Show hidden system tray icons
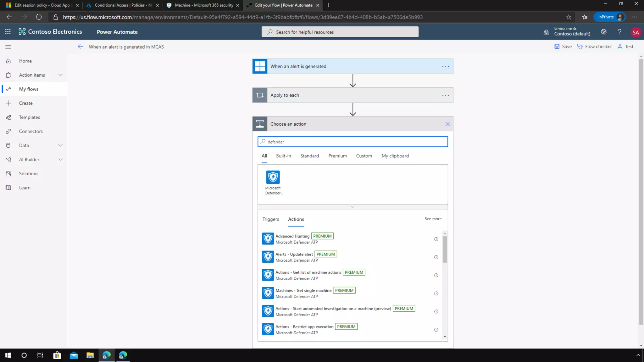 tap(638, 355)
